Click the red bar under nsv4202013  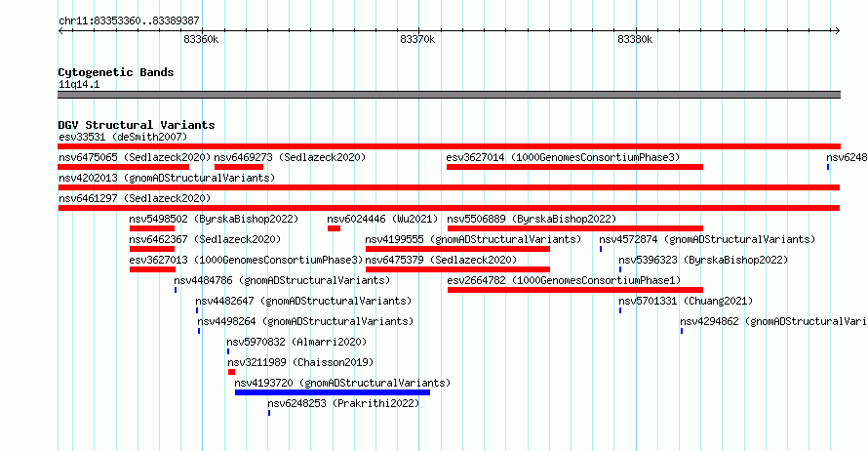point(449,187)
